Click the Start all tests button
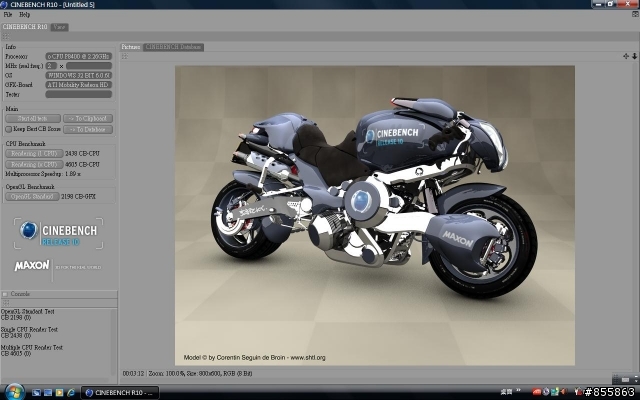This screenshot has height=400, width=640. 33,118
